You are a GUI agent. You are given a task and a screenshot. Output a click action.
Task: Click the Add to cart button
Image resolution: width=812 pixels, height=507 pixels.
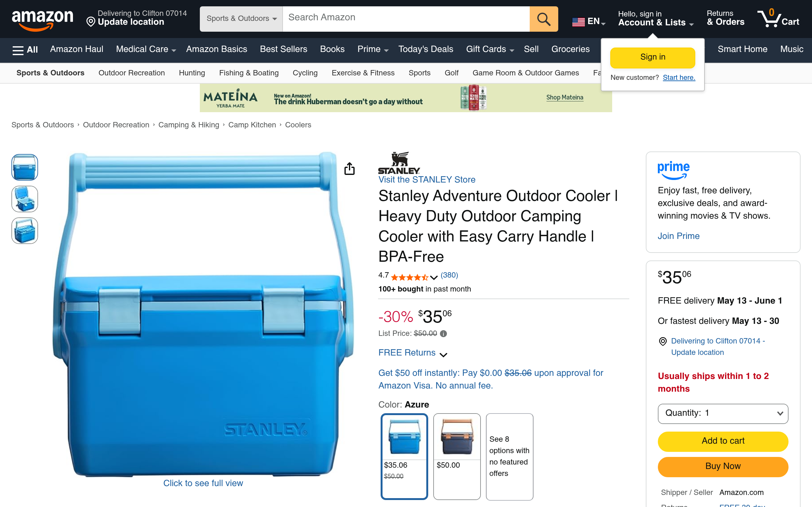[723, 441]
